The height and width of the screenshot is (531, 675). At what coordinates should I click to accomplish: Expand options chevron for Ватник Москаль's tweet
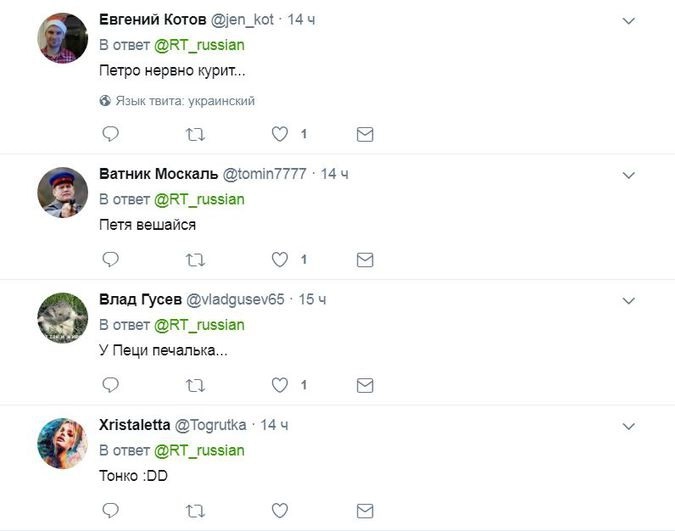pos(629,175)
